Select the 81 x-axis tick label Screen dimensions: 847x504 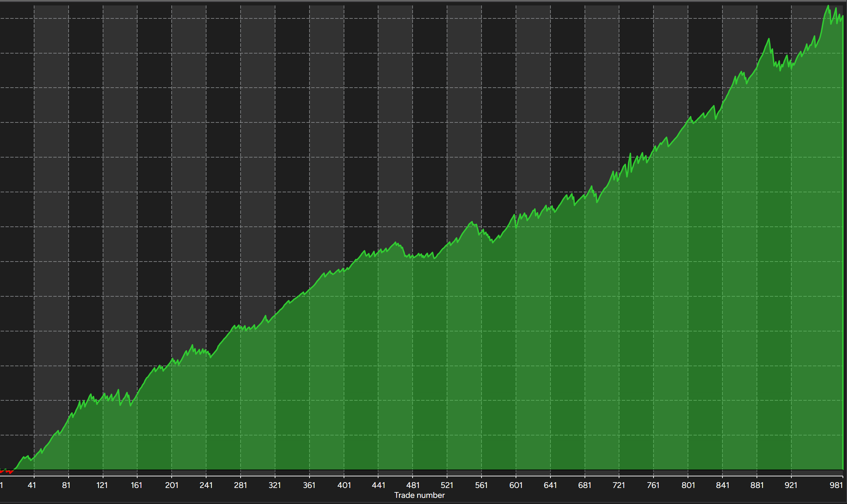point(66,485)
